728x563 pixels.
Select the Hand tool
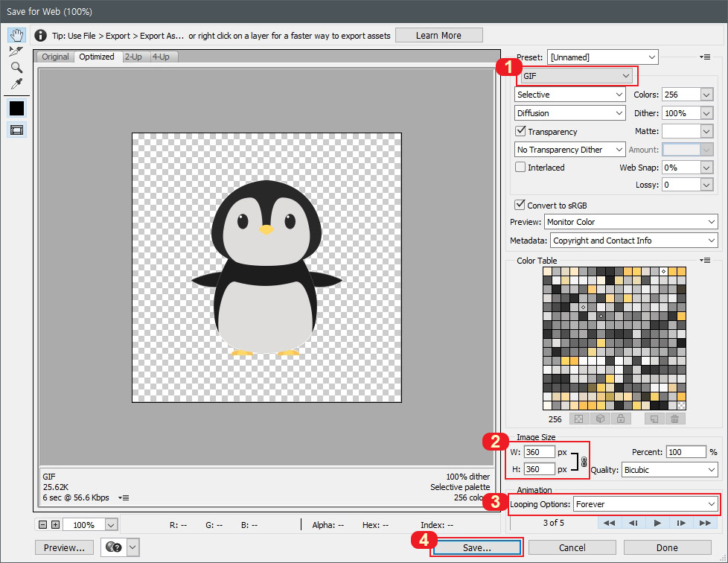pyautogui.click(x=16, y=35)
